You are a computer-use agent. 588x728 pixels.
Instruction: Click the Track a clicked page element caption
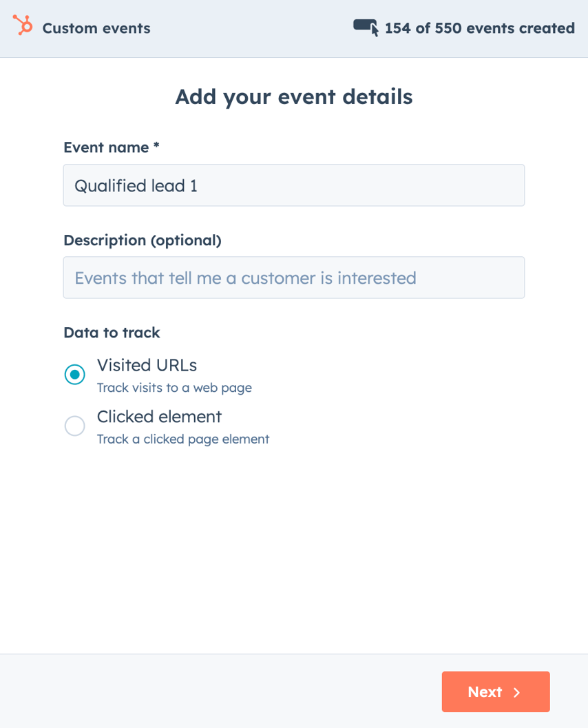pos(183,439)
